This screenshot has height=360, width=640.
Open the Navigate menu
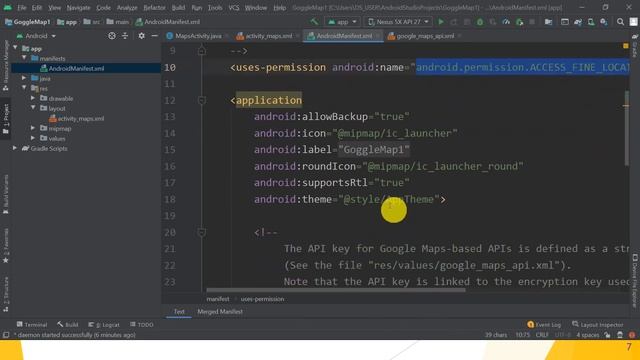78,8
